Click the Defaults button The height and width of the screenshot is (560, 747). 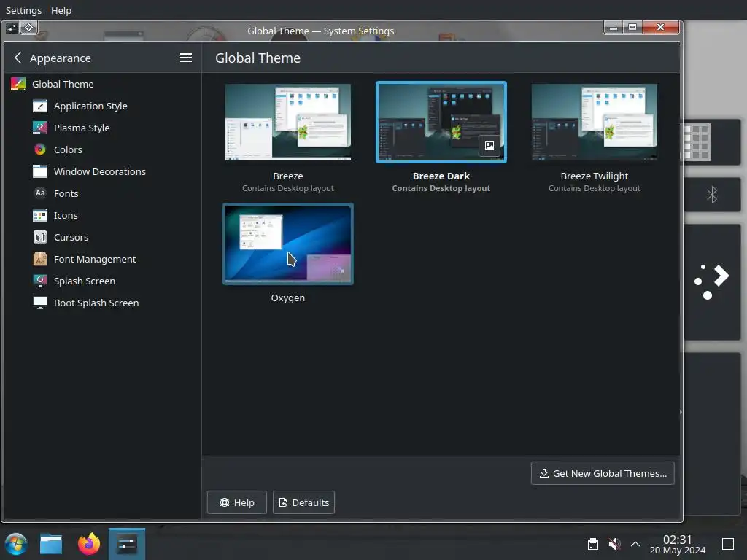pyautogui.click(x=303, y=502)
